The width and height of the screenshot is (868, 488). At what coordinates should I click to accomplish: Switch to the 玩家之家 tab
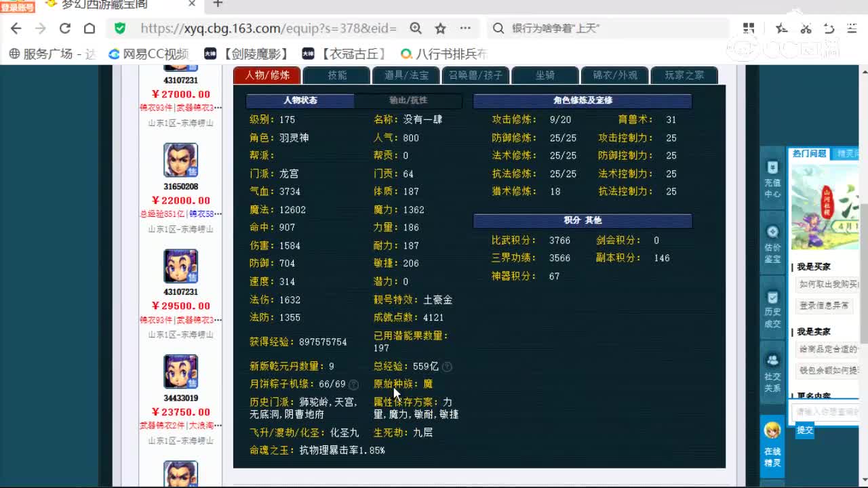(x=684, y=75)
